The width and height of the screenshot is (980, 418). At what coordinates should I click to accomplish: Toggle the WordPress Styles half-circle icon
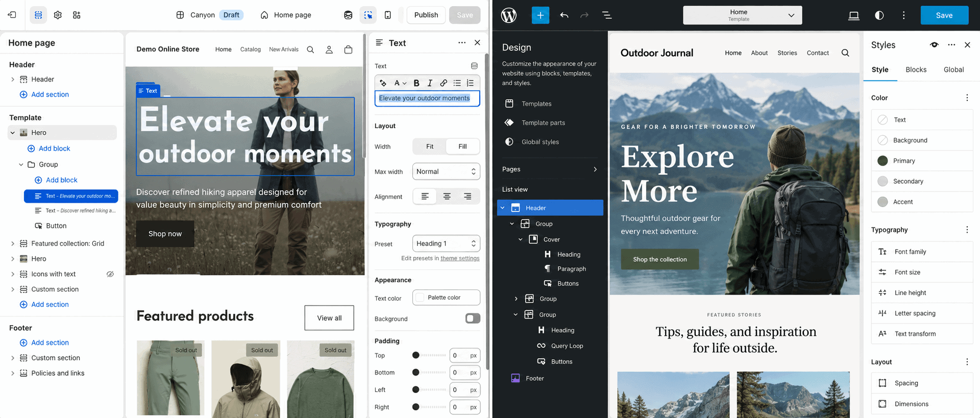tap(879, 15)
